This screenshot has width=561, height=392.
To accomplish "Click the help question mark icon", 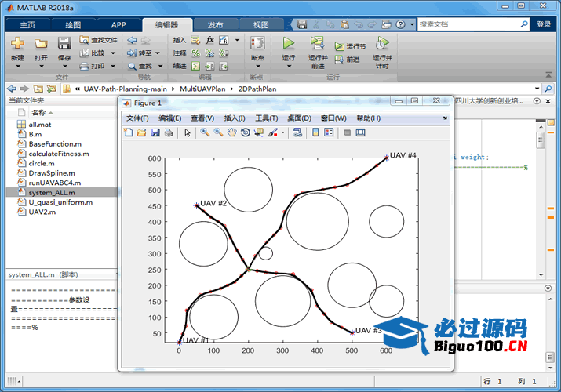I will tap(401, 24).
